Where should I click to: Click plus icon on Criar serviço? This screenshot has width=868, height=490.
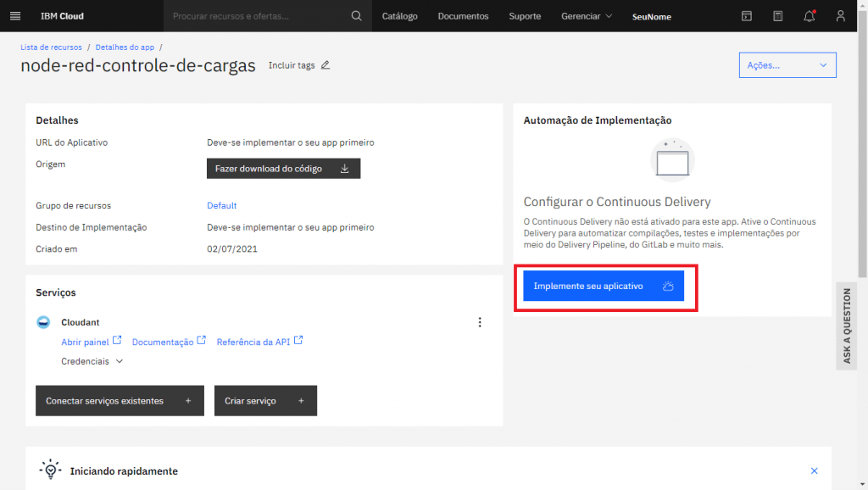click(301, 400)
